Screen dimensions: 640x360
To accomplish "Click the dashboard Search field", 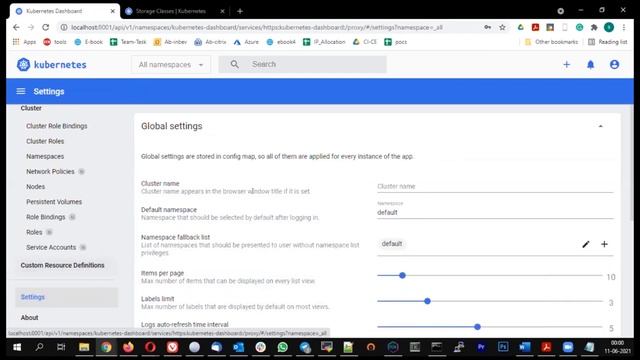I will 302,64.
